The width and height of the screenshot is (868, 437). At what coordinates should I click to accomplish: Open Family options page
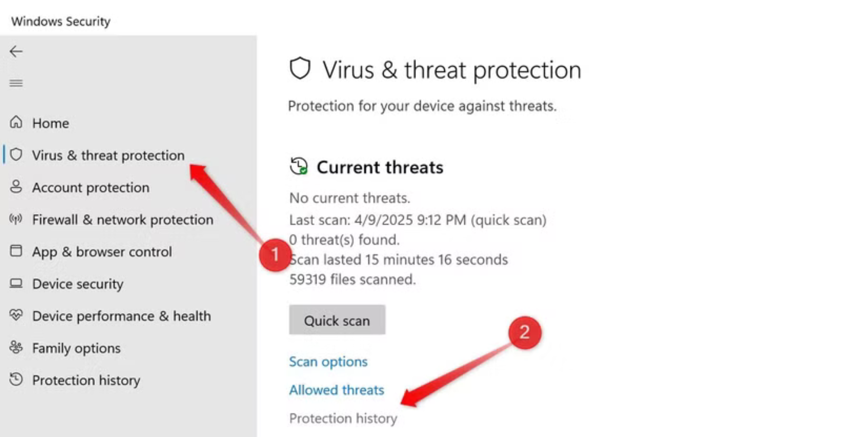tap(76, 348)
